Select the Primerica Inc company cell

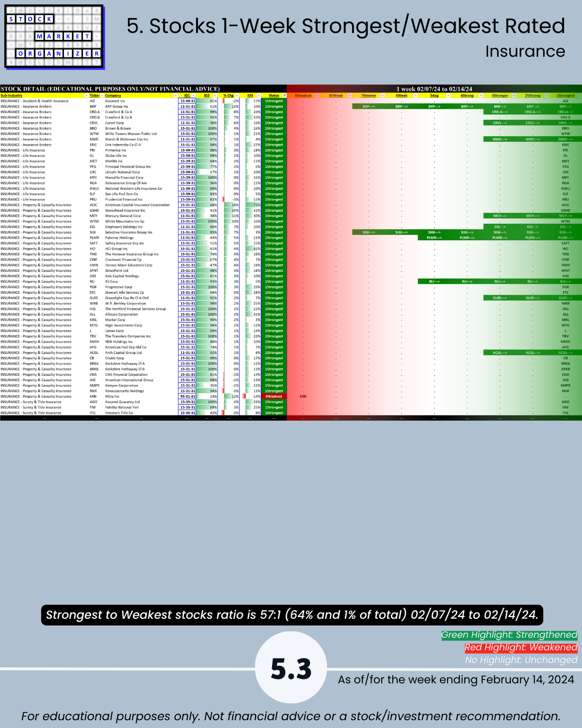(141, 150)
